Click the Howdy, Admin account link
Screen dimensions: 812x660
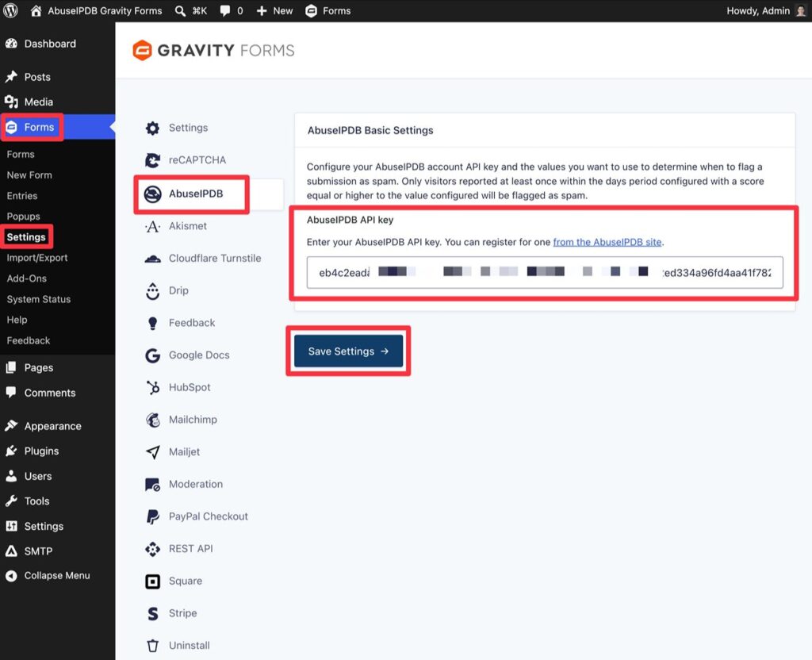[x=757, y=11]
